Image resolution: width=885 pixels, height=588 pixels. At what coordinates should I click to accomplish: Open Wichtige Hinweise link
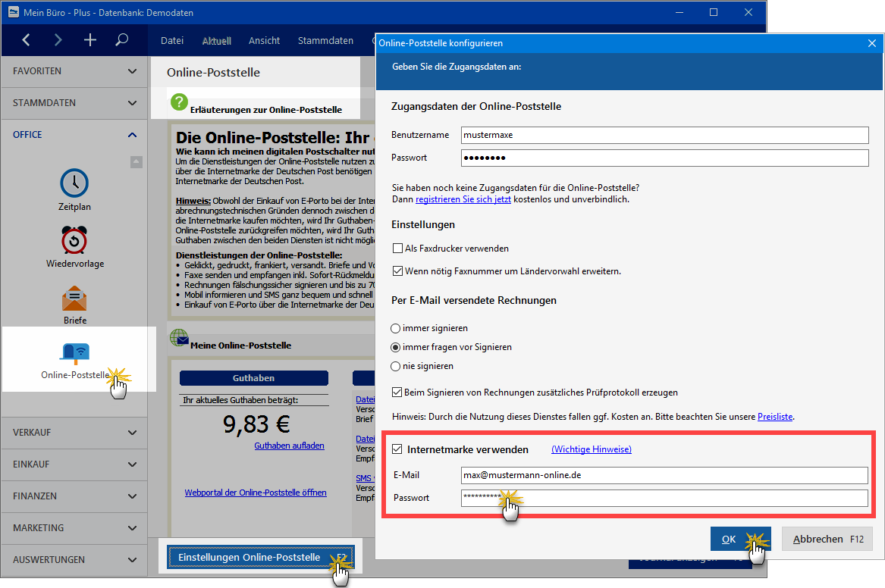pos(592,449)
